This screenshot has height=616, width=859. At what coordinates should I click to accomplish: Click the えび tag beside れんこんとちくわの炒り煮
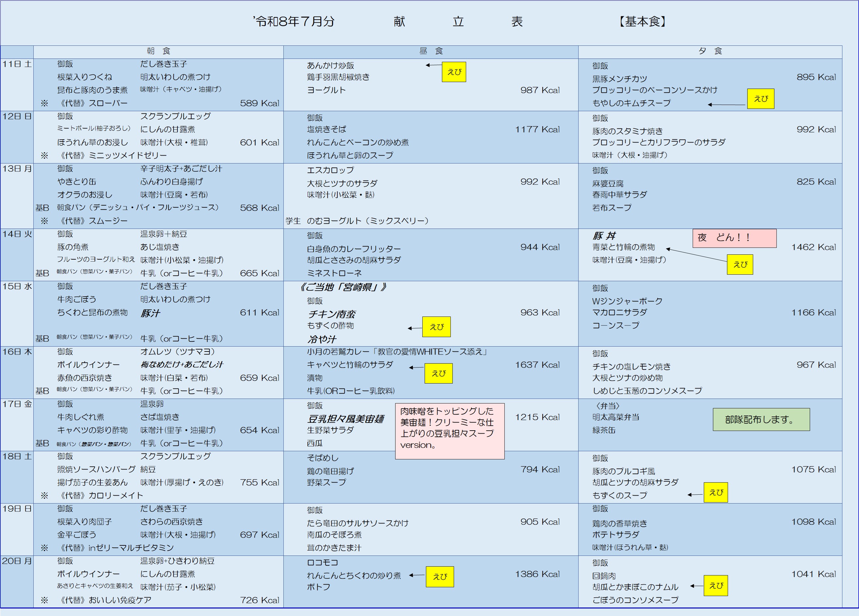tap(440, 576)
